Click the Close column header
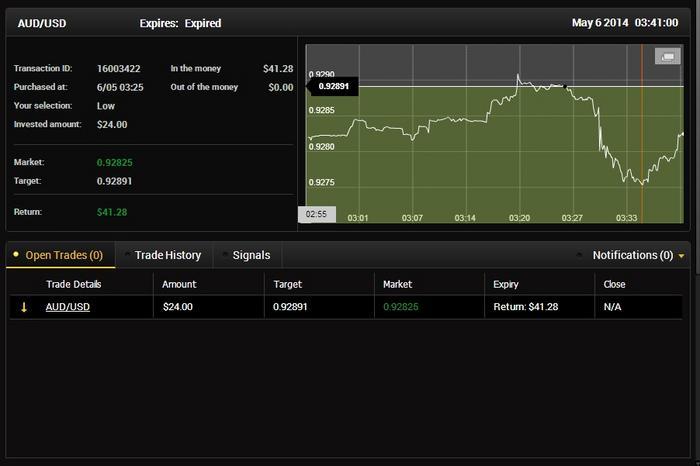Viewport: 700px width, 466px height. [614, 284]
